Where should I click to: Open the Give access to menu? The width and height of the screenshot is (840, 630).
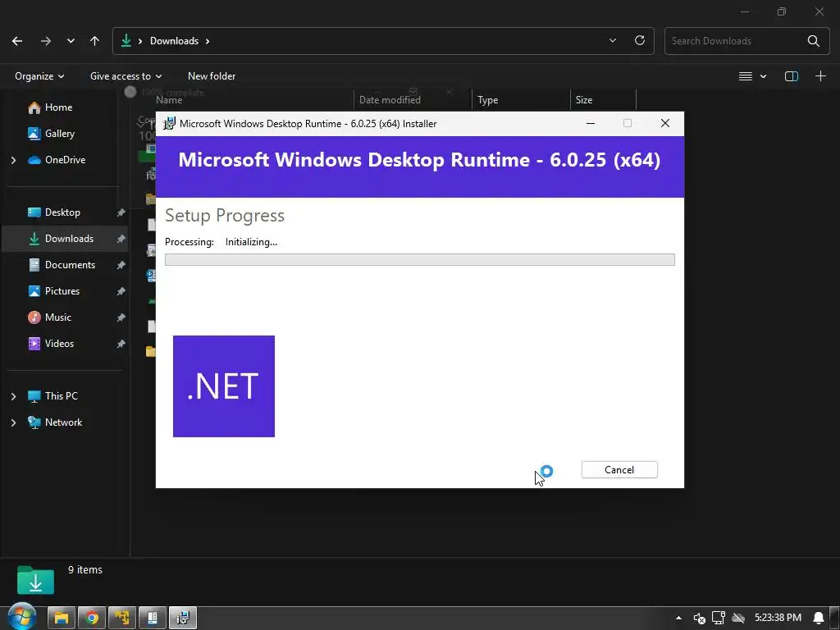[126, 76]
